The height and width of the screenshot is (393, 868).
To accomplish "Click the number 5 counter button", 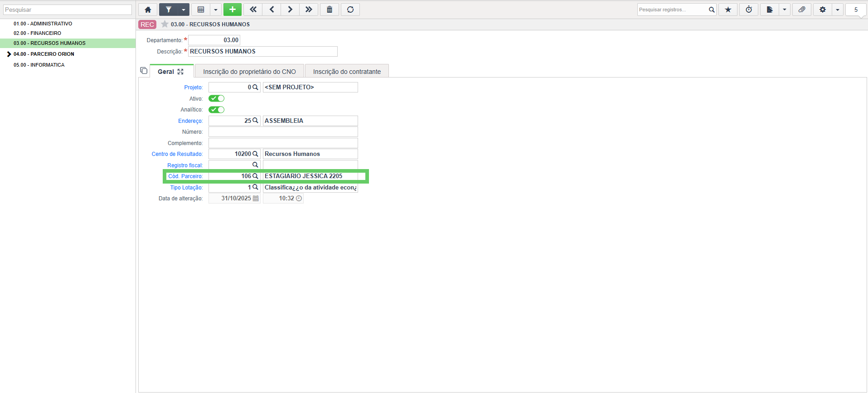I will 856,10.
